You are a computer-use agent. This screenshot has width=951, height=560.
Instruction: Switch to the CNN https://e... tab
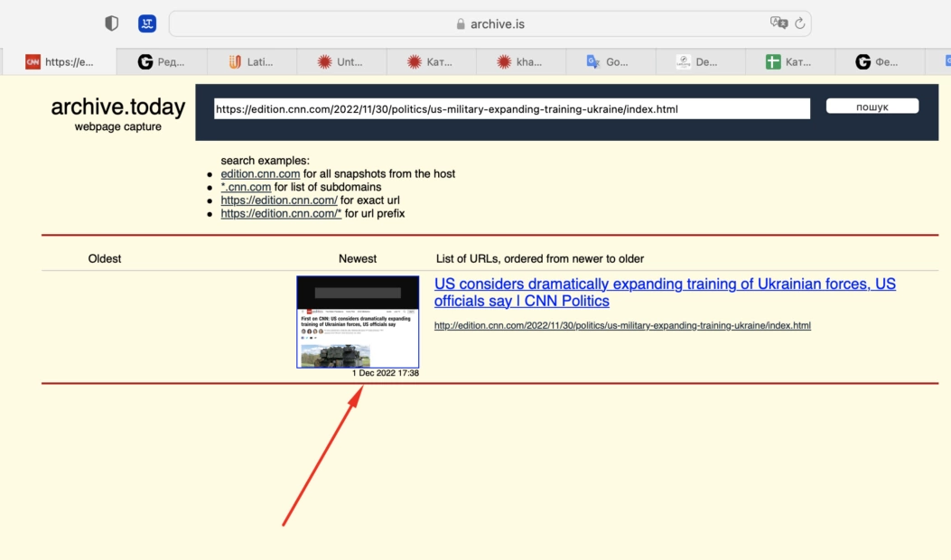coord(60,61)
